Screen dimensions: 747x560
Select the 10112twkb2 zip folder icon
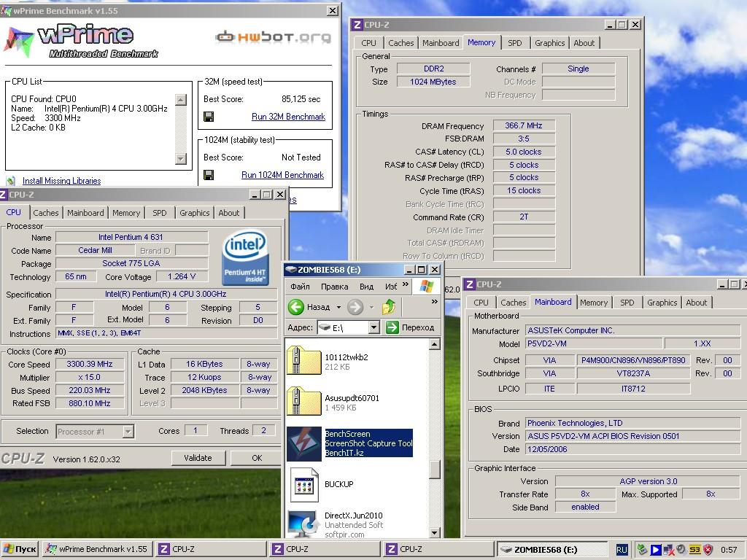[304, 361]
